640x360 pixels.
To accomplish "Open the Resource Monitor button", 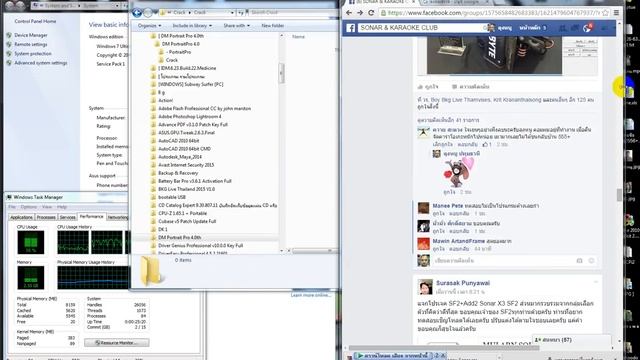I will (117, 343).
